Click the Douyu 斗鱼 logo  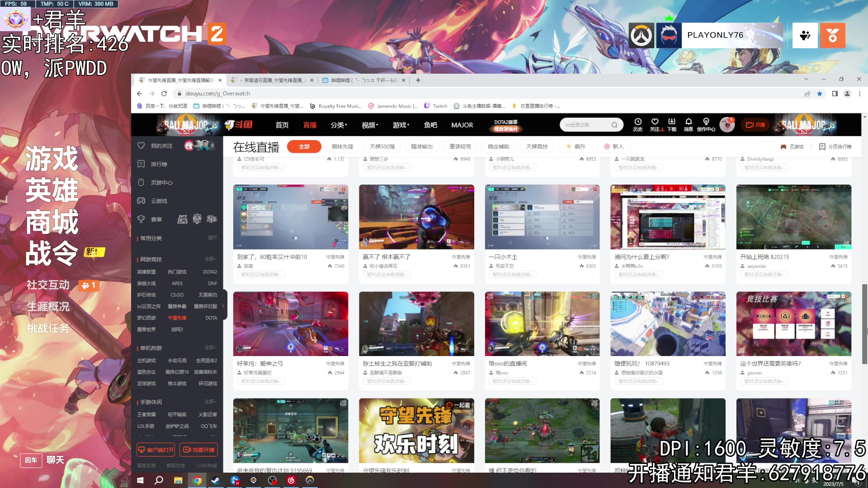239,125
